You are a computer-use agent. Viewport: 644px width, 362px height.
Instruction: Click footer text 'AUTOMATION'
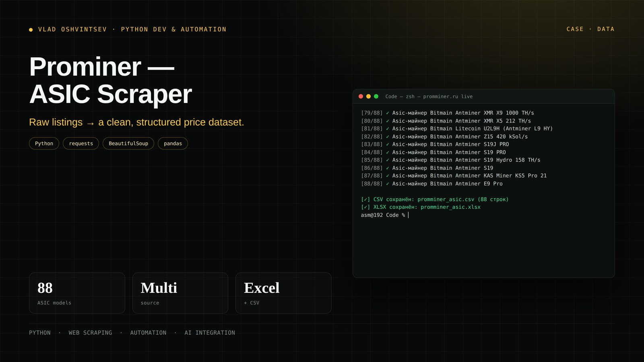tap(148, 333)
